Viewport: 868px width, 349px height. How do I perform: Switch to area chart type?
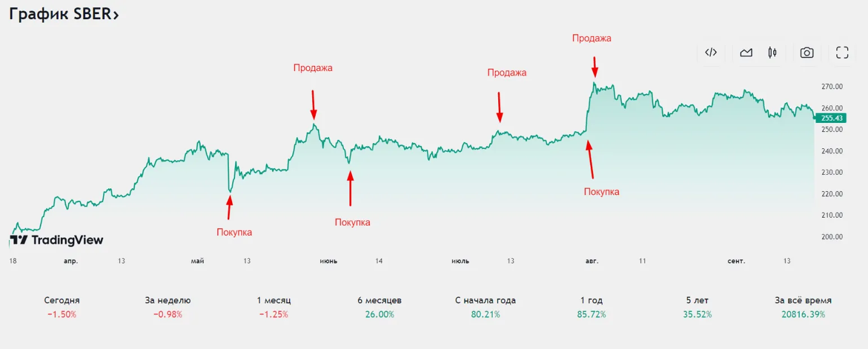point(746,52)
